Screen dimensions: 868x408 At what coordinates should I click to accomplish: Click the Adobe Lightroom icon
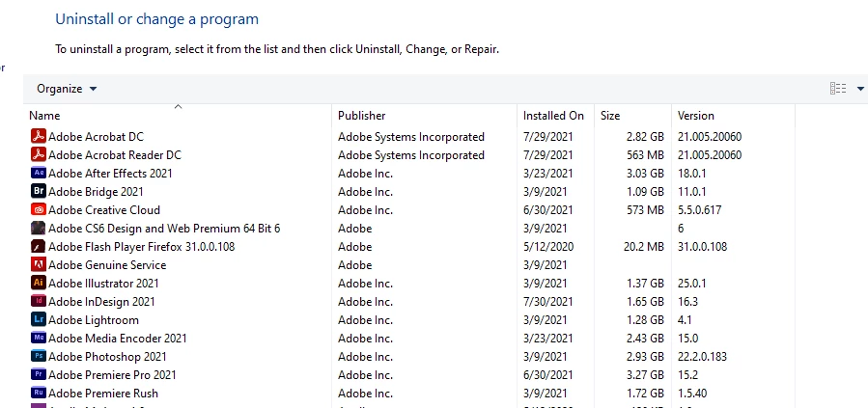coord(39,320)
